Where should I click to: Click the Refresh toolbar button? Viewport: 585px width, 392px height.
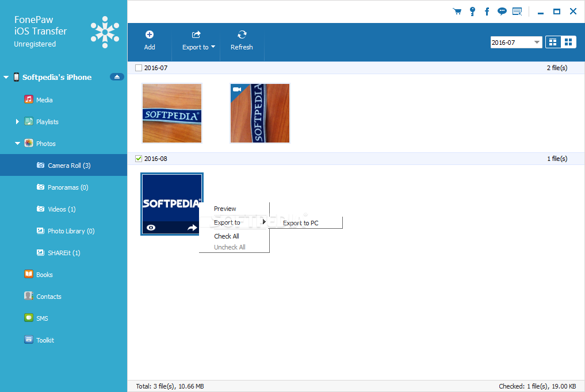coord(242,41)
